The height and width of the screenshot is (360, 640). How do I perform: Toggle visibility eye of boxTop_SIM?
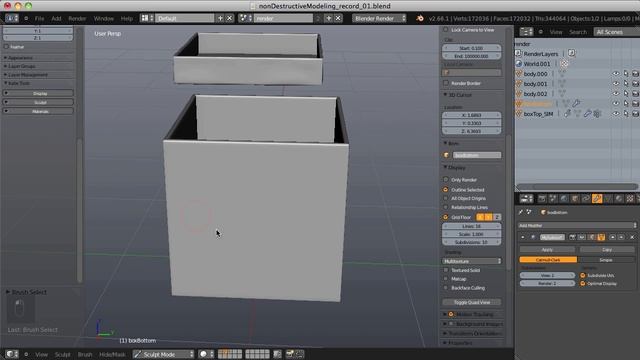click(616, 114)
